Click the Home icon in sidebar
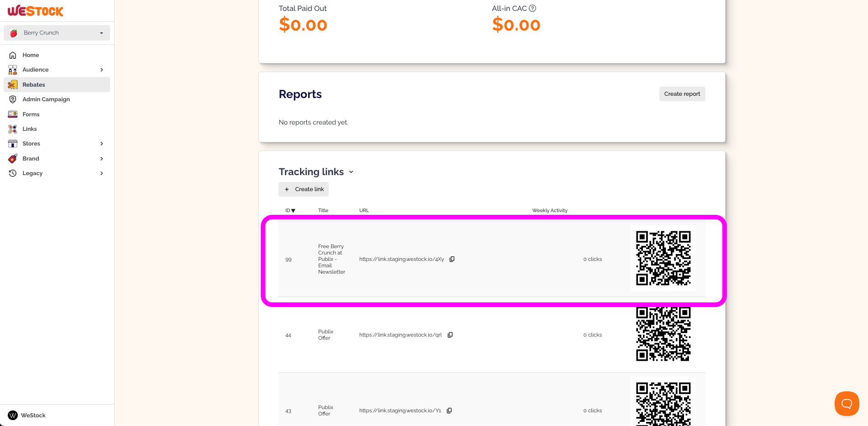 pos(13,55)
